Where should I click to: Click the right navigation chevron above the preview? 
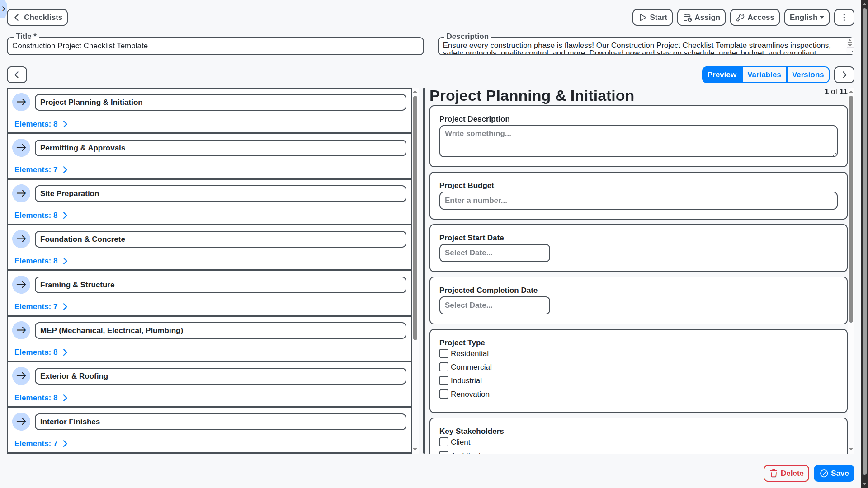844,75
